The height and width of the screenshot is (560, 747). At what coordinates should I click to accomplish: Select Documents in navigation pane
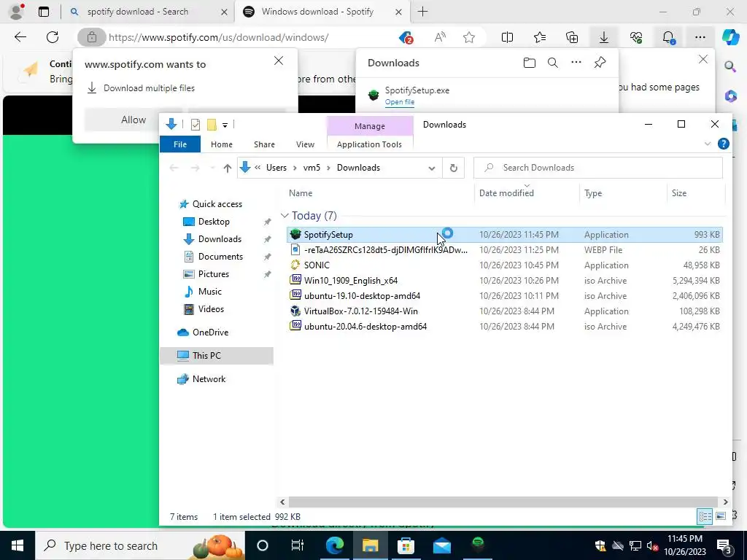(220, 256)
